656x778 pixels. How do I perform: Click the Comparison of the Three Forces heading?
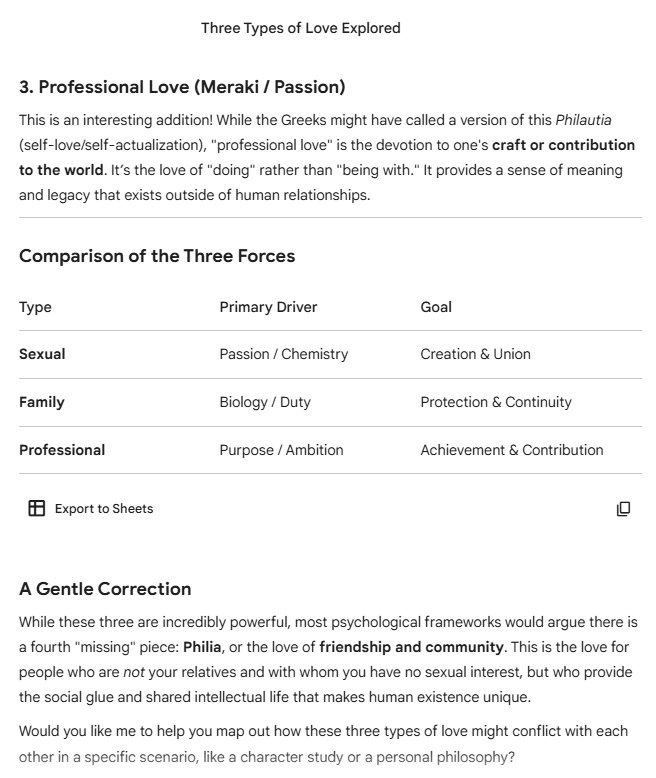point(157,256)
